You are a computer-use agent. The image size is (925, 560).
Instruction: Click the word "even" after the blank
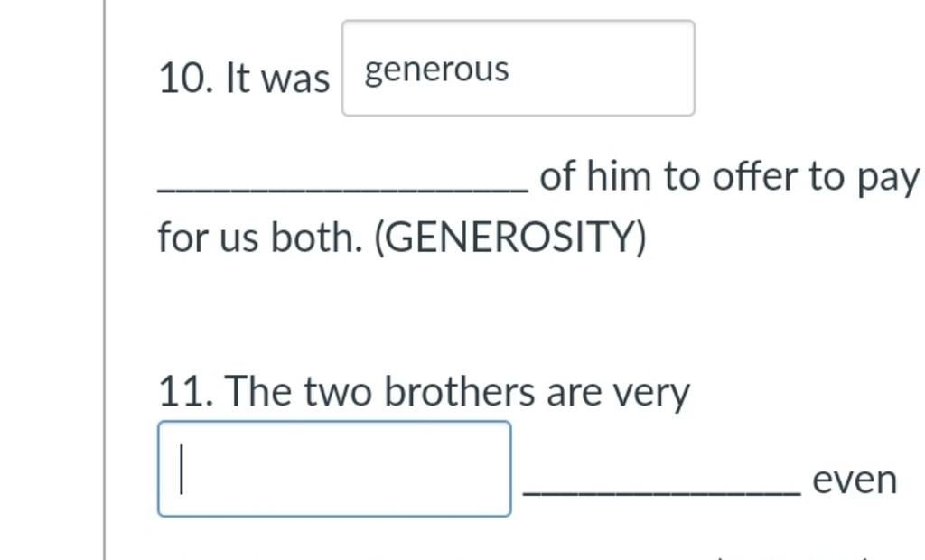pyautogui.click(x=855, y=480)
